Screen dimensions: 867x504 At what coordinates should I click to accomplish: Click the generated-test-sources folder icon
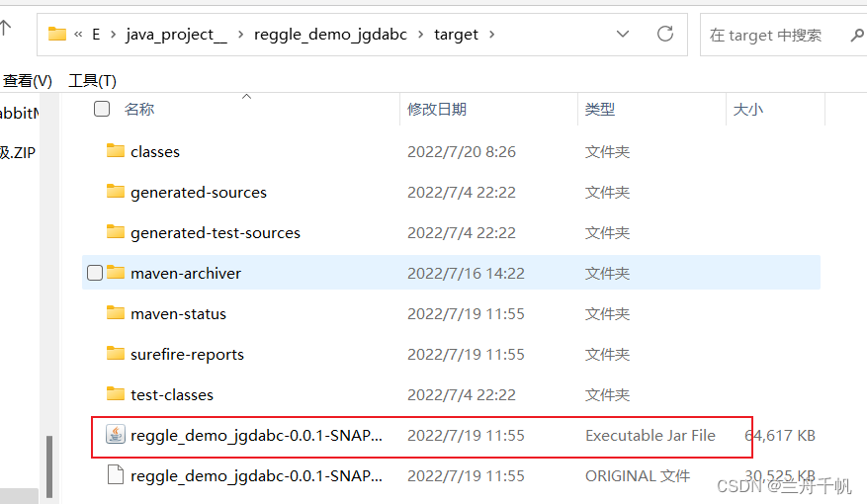(x=116, y=231)
